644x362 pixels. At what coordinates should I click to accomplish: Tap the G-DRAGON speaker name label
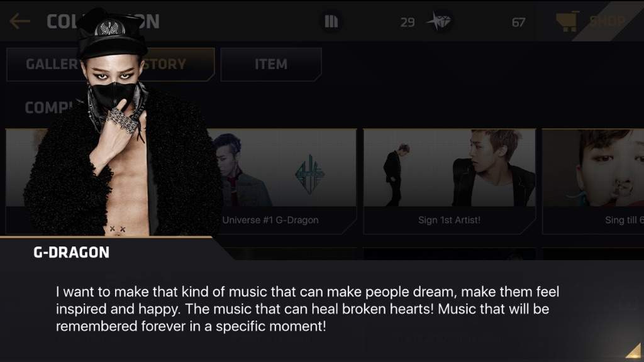pos(72,253)
